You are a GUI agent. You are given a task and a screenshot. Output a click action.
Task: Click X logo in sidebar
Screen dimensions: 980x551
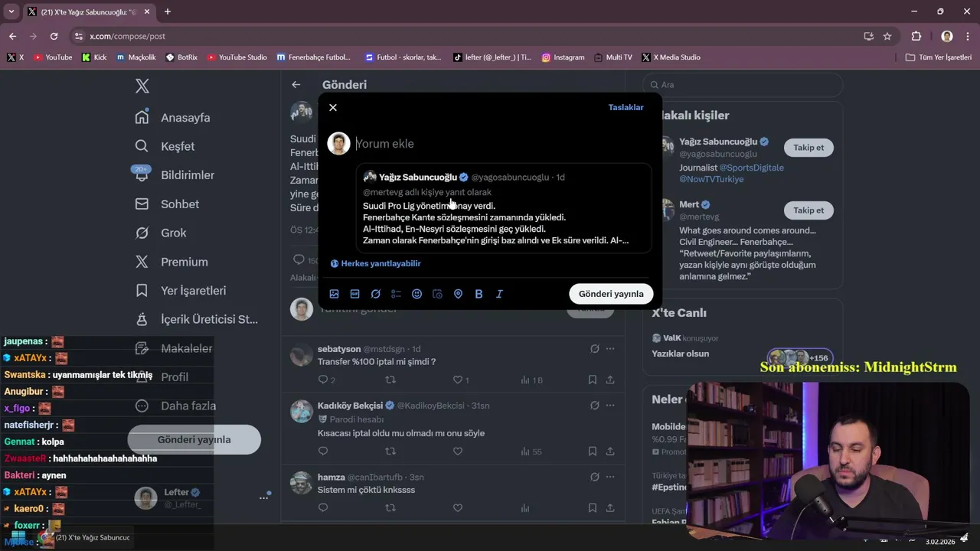[142, 86]
